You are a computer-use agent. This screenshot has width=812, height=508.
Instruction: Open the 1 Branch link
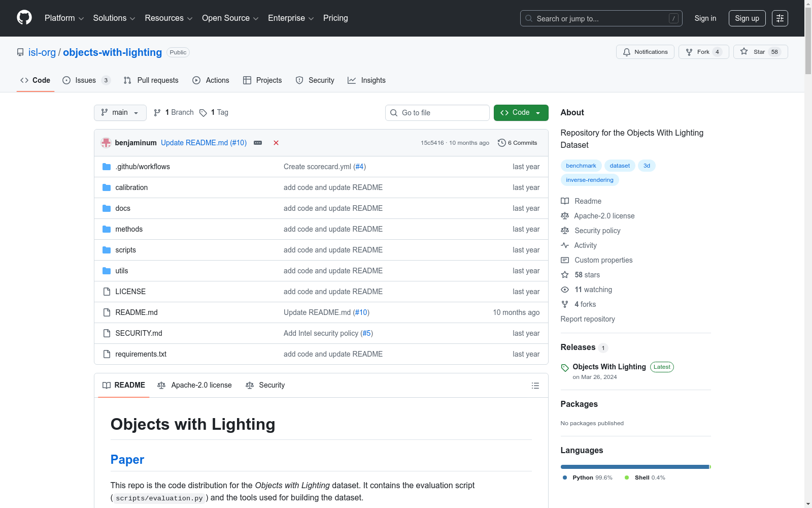(x=174, y=113)
